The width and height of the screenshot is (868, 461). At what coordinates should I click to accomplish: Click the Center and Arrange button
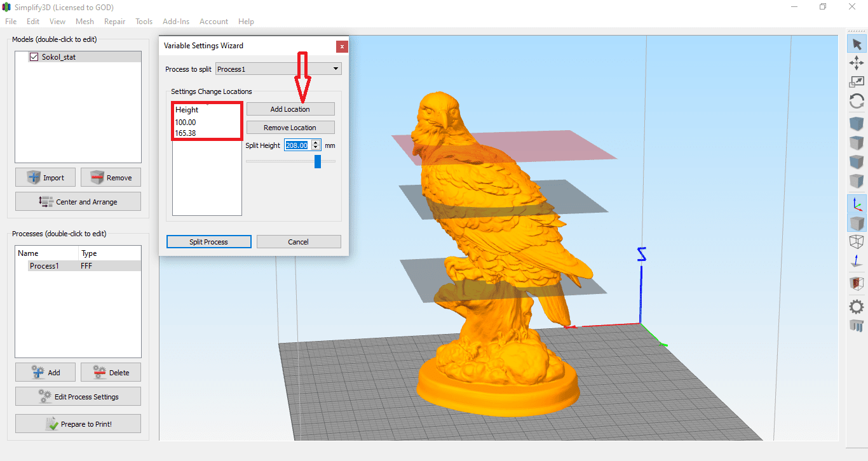tap(78, 201)
